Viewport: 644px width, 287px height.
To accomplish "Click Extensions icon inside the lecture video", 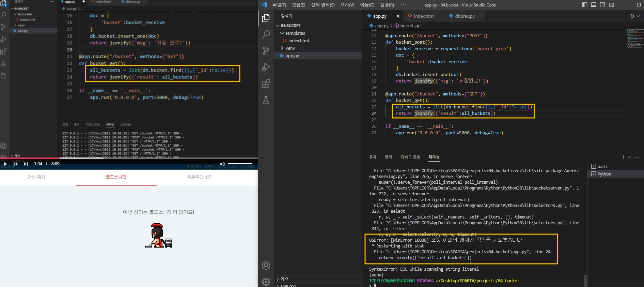I will [x=3, y=51].
